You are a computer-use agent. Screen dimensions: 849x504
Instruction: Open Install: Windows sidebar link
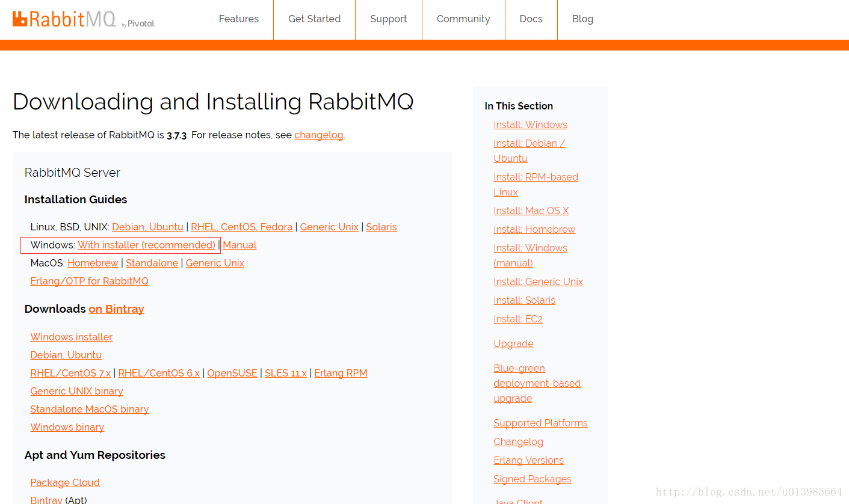pos(530,124)
